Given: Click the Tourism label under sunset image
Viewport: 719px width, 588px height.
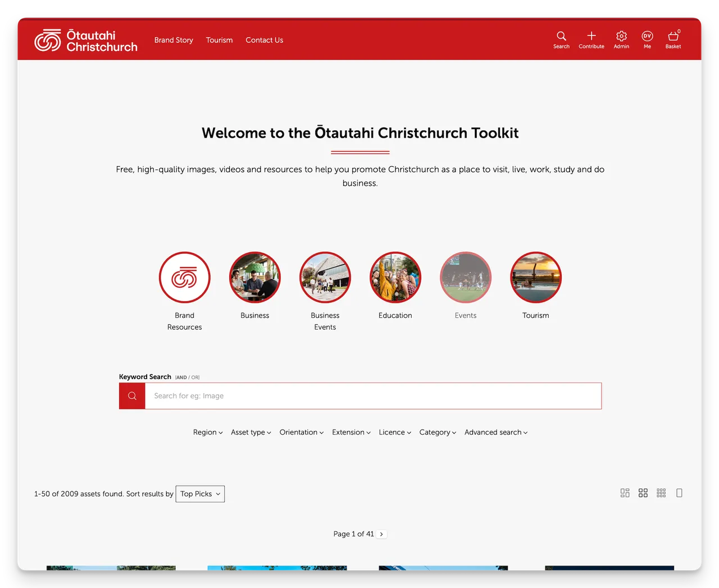Looking at the screenshot, I should click(x=536, y=316).
